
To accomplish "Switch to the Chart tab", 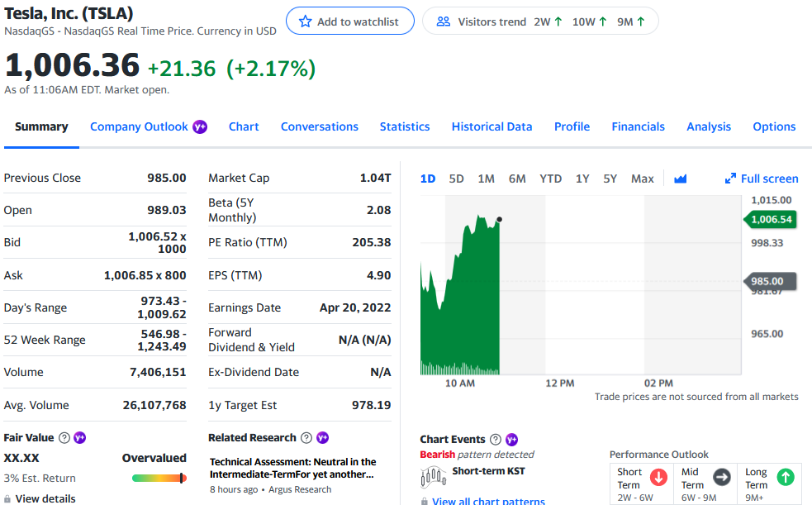I will coord(244,127).
